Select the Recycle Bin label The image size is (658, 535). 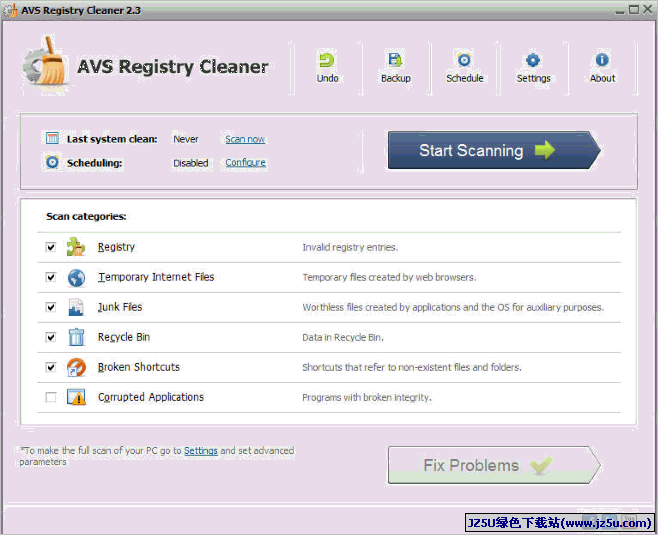point(124,337)
